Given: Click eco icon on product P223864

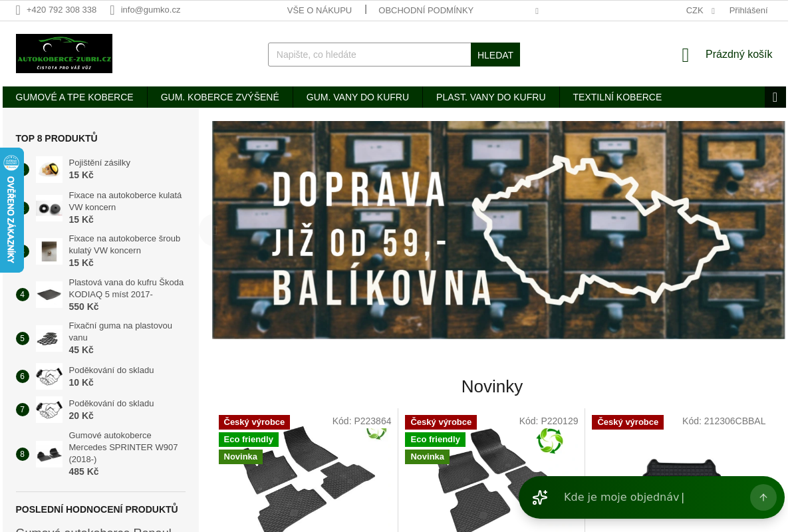Looking at the screenshot, I should point(376,434).
